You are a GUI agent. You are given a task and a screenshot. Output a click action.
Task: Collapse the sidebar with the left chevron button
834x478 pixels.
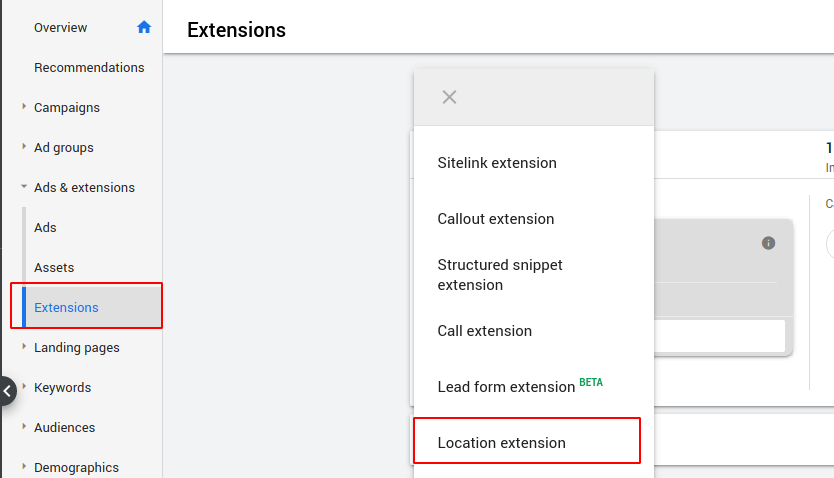click(x=7, y=391)
